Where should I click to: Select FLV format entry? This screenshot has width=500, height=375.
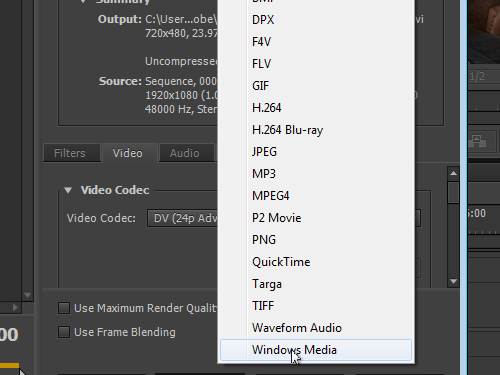click(316, 64)
